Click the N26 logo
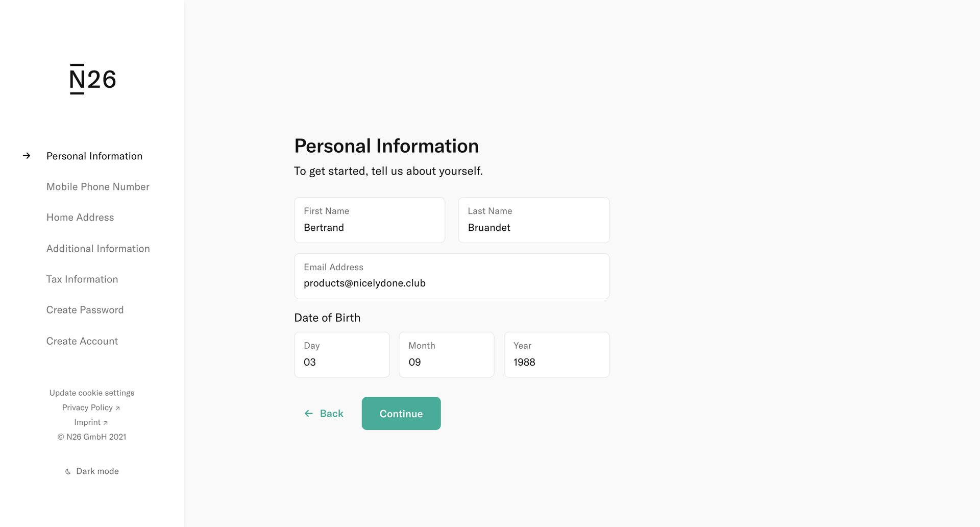 pyautogui.click(x=92, y=79)
